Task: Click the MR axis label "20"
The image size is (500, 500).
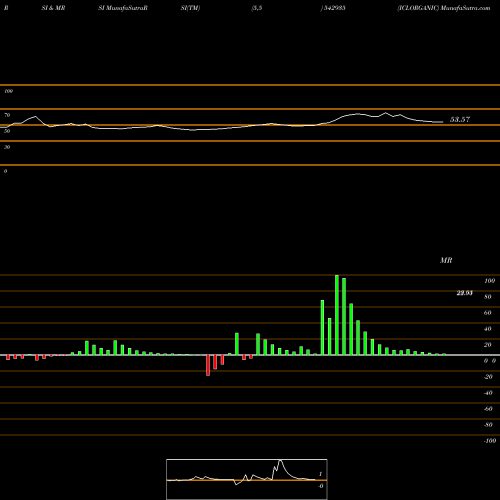Action: tap(488, 345)
